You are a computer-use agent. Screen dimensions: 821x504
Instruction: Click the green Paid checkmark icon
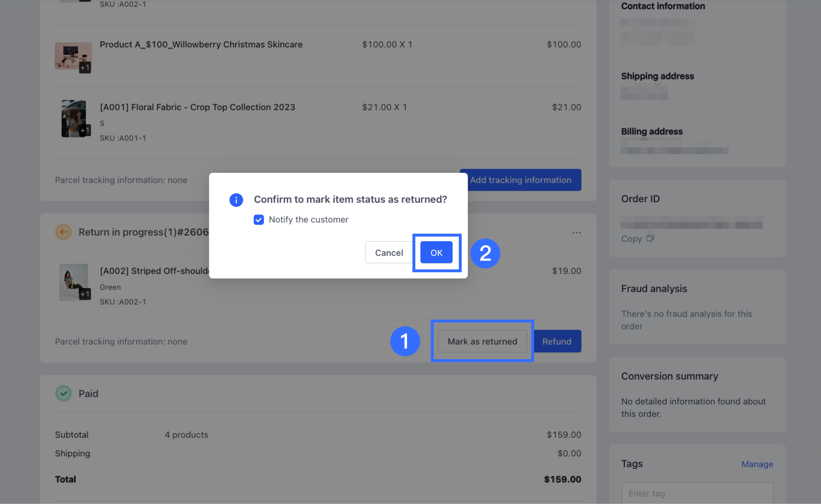pyautogui.click(x=63, y=393)
